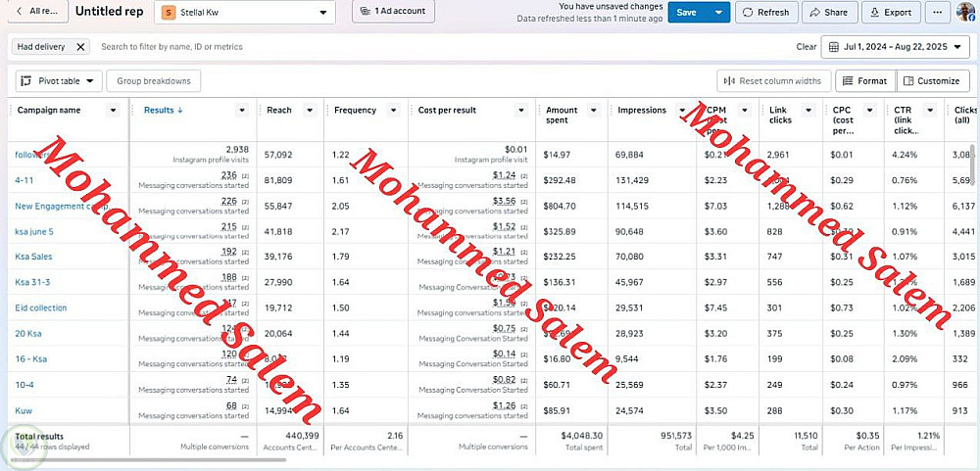The image size is (980, 471).
Task: Open the Stellal Kw account dropdown
Action: [244, 13]
